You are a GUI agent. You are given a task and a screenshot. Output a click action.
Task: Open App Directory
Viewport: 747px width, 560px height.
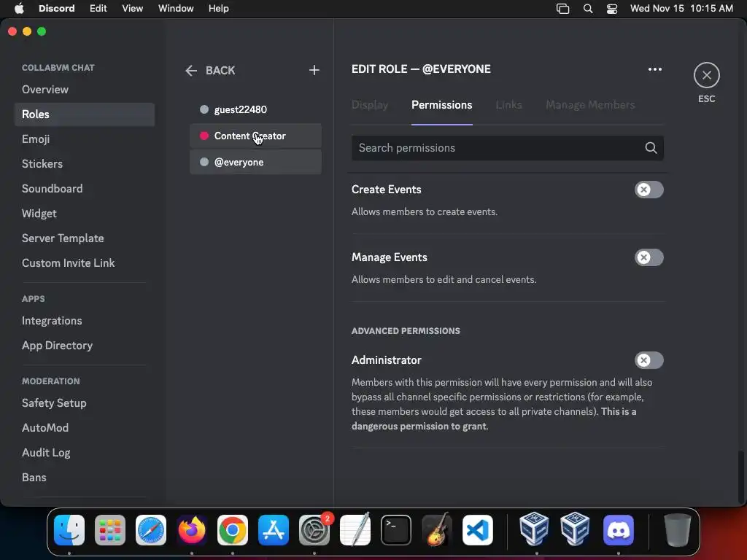coord(85,346)
